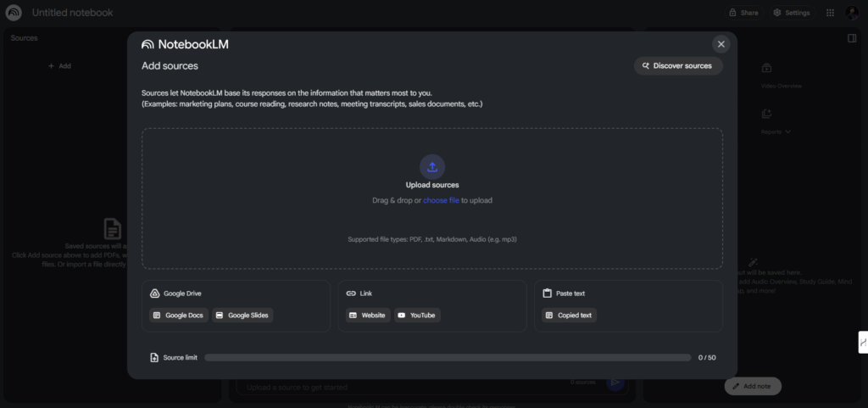Click the chat send arrow button

[615, 382]
